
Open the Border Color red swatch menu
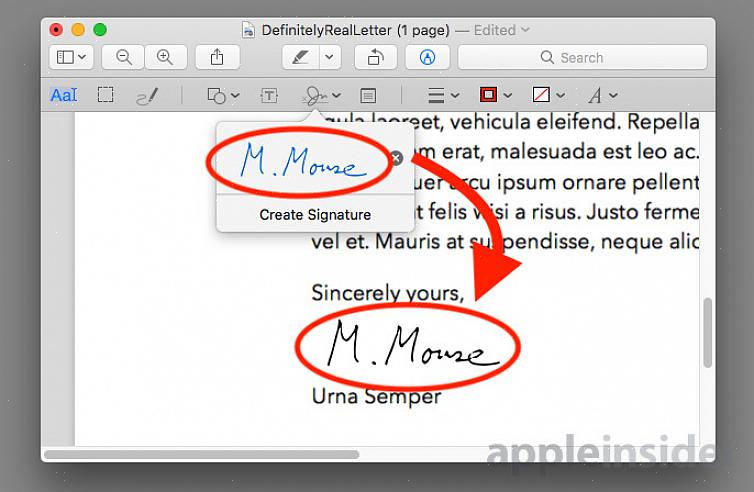tap(495, 95)
